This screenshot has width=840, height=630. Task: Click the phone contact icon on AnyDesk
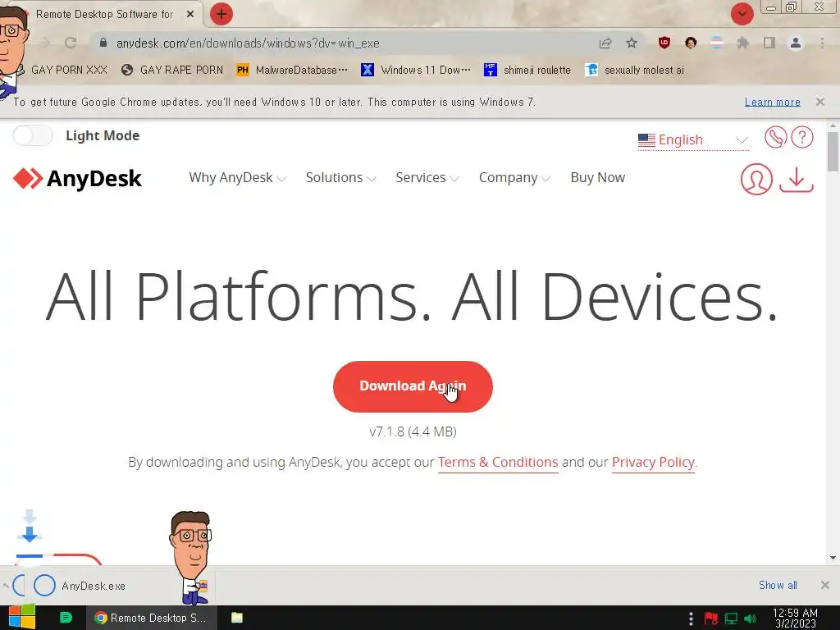(x=775, y=137)
